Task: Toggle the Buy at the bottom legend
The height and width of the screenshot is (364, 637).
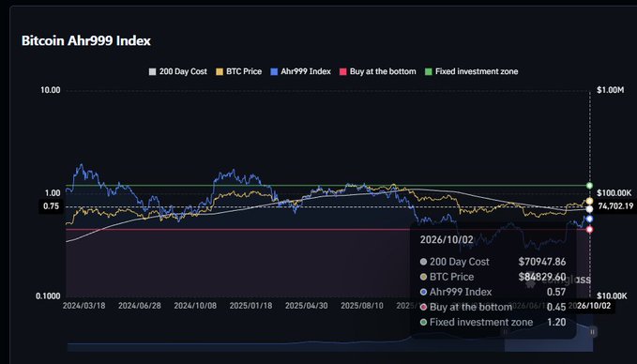Action: click(x=378, y=71)
